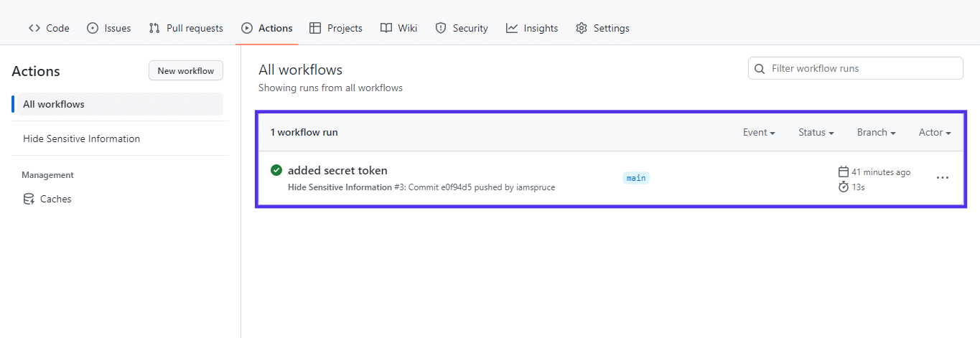Click the Security shield icon
The image size is (980, 338).
441,29
